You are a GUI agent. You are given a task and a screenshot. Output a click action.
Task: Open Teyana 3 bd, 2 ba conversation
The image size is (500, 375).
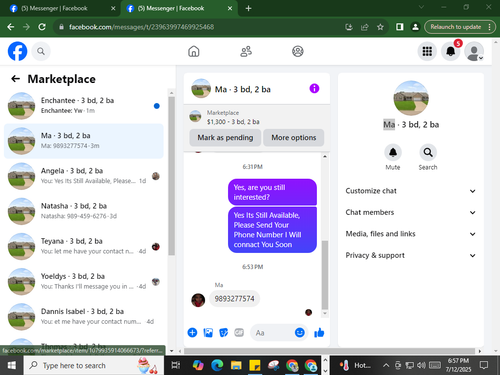point(84,246)
